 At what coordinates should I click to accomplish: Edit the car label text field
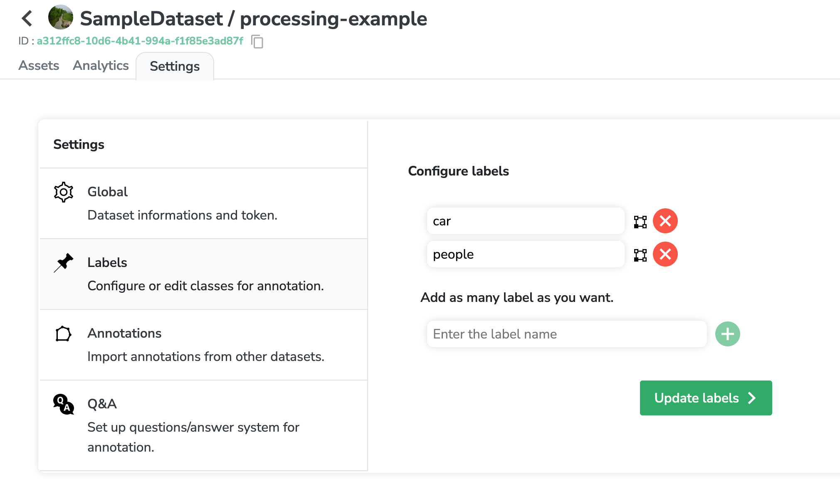click(525, 221)
